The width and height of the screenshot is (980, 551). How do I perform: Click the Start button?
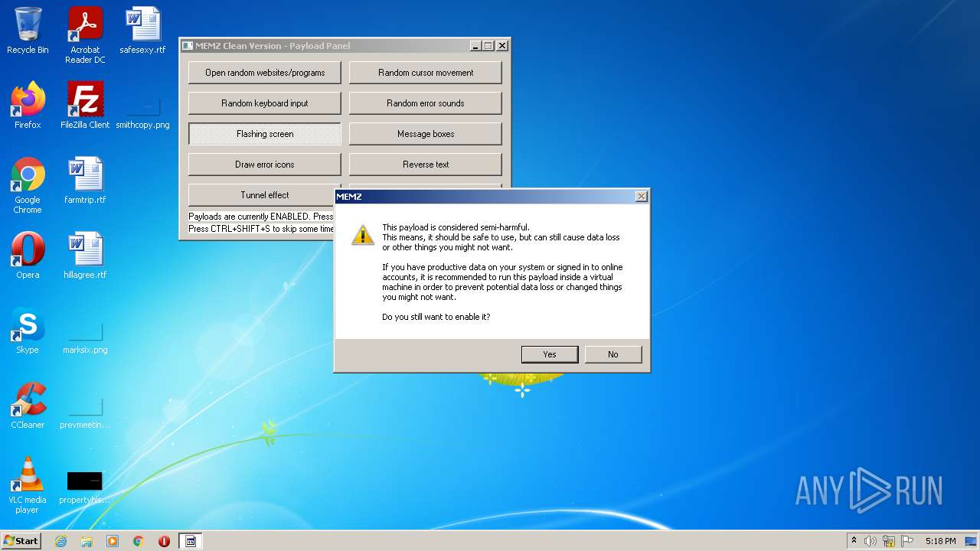(21, 541)
